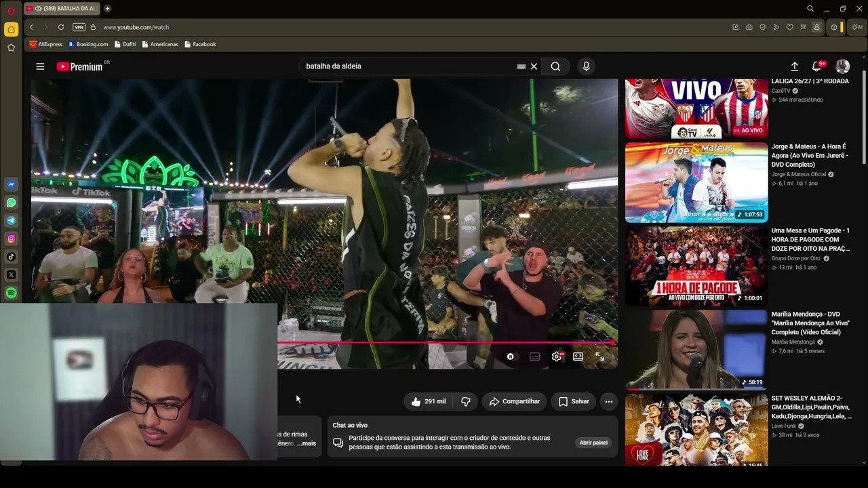Click the Compartilhar share button
Viewport: 868px width, 488px height.
tap(515, 401)
